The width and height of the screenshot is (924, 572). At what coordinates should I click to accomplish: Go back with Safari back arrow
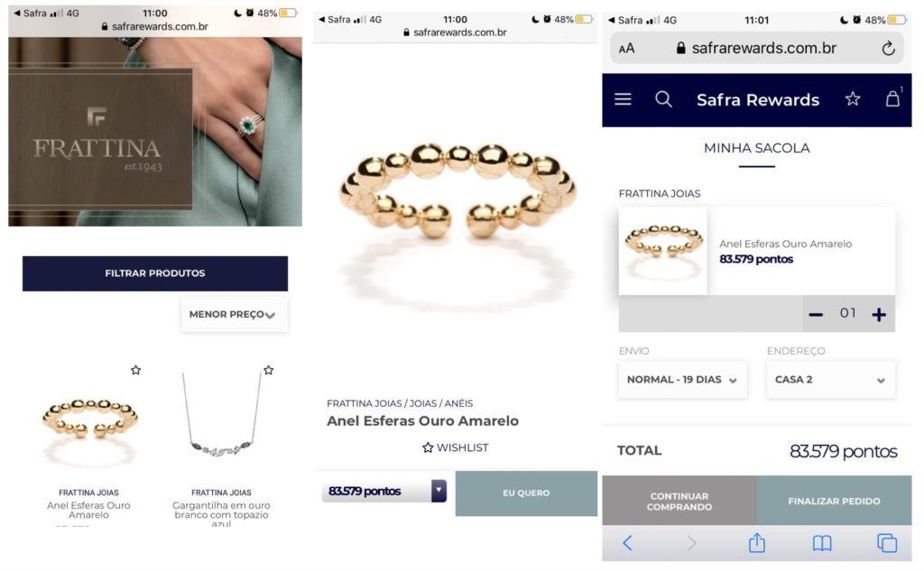(x=628, y=542)
